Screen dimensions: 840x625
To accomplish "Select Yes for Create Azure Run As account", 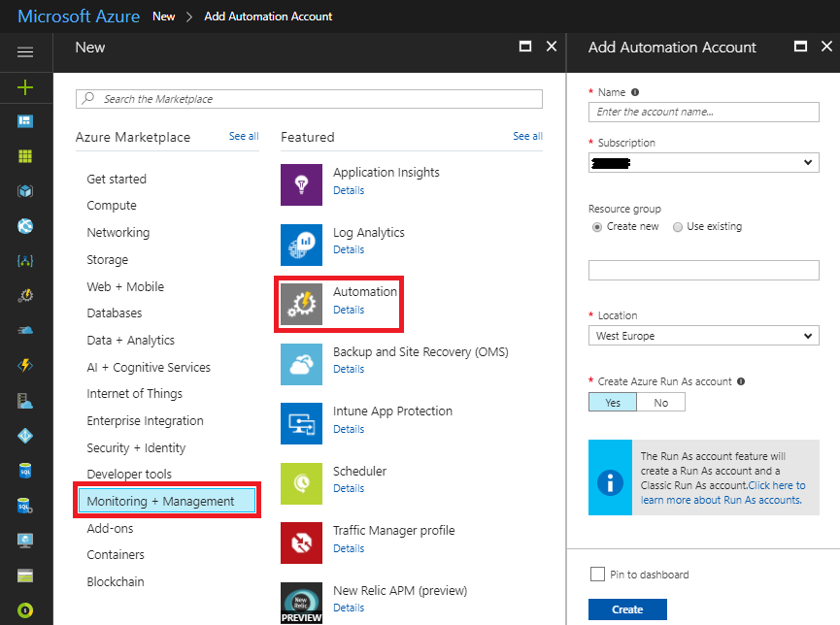I will [x=612, y=401].
